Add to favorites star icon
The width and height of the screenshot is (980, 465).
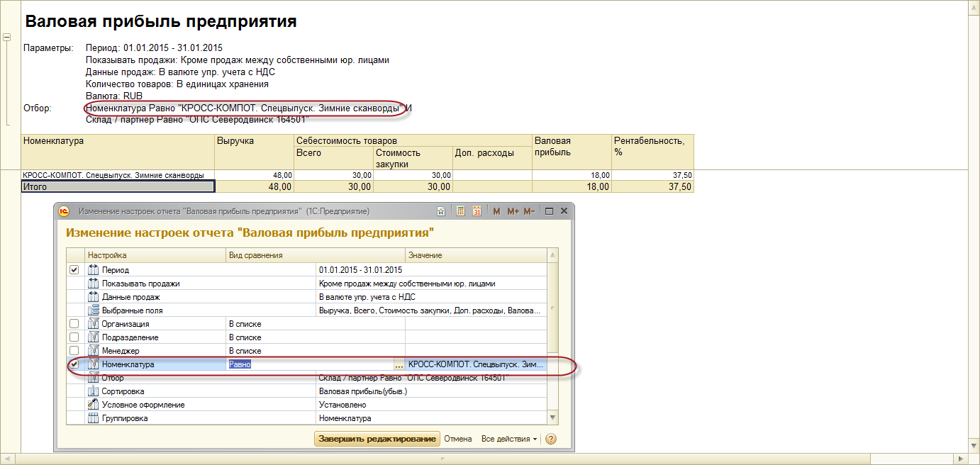[x=441, y=211]
